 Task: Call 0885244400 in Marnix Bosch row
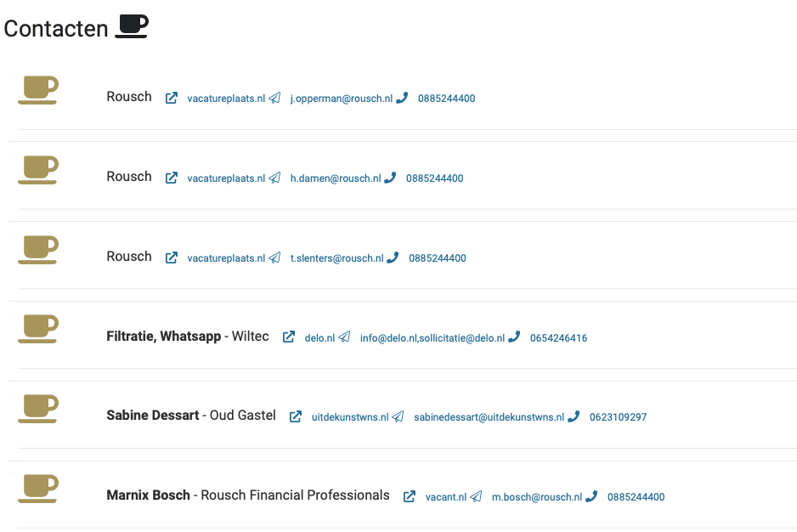coord(636,497)
